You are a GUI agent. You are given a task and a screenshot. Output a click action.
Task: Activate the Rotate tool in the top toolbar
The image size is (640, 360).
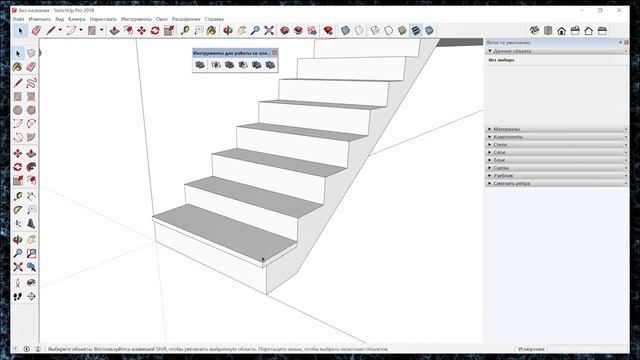coord(155,31)
